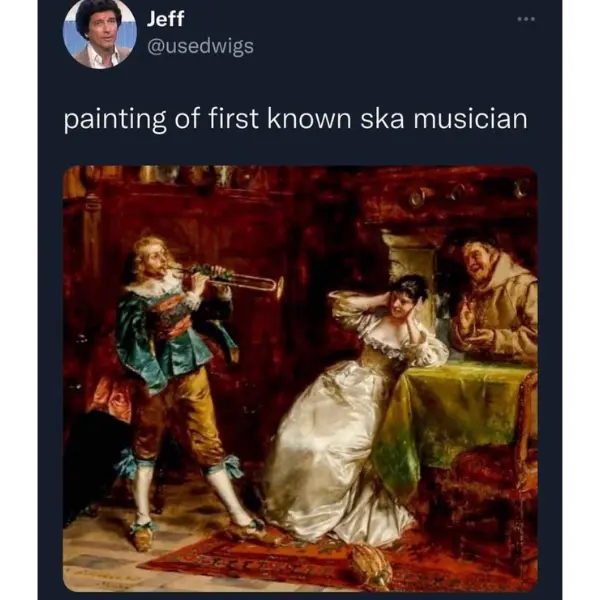Click the woman's white satin dress
This screenshot has width=600, height=600.
pyautogui.click(x=330, y=460)
